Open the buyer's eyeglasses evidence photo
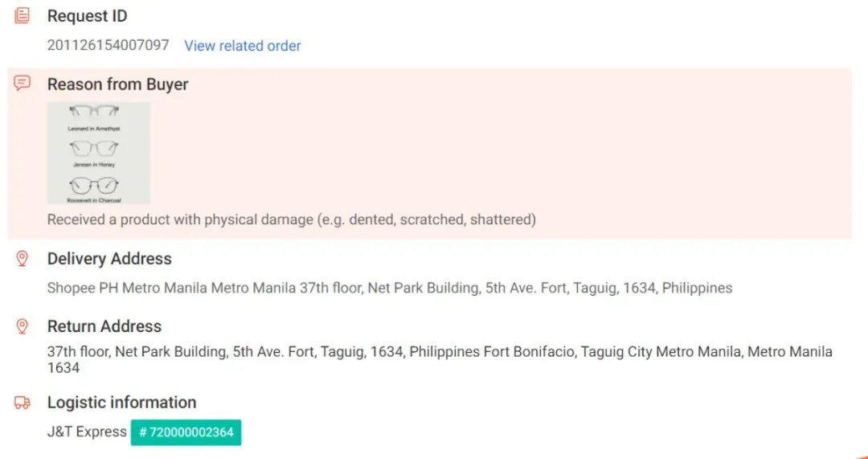Screen dimensions: 868x459 pyautogui.click(x=99, y=153)
